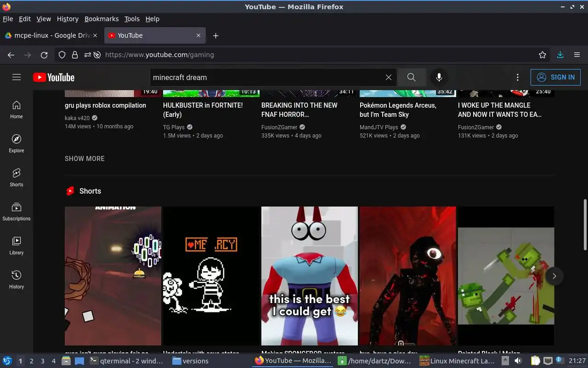Visit the kaka v420 channel
Viewport: 588px width, 368px height.
[77, 118]
